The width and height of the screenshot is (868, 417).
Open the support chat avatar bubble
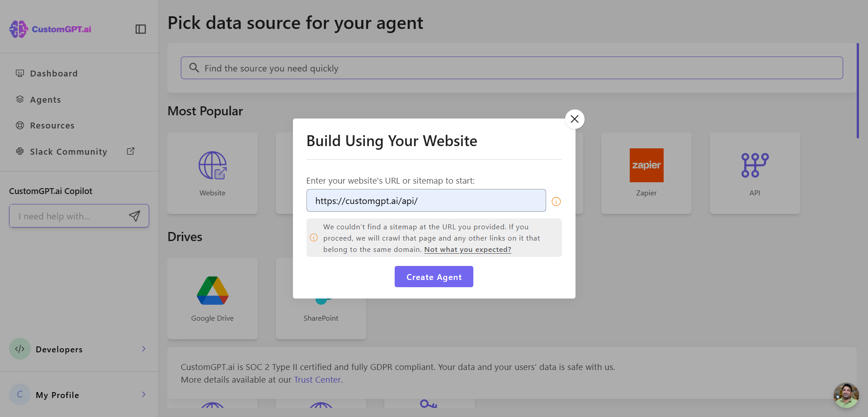[x=846, y=395]
